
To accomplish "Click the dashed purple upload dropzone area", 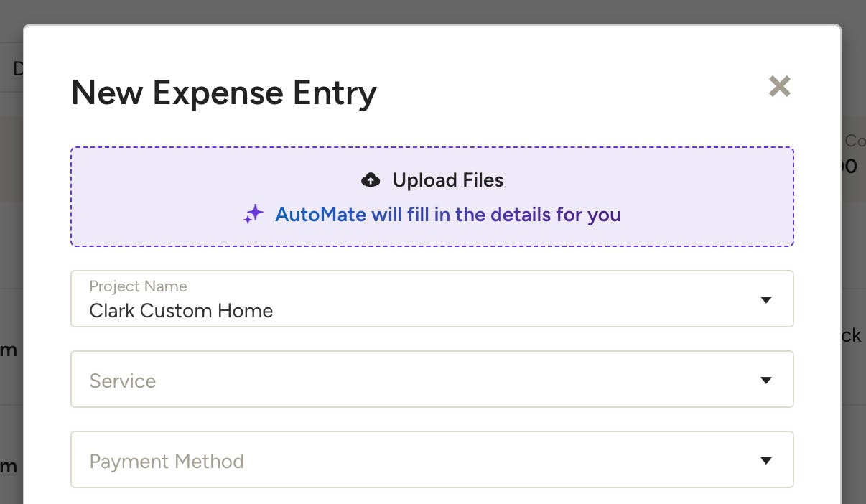I will pos(432,197).
